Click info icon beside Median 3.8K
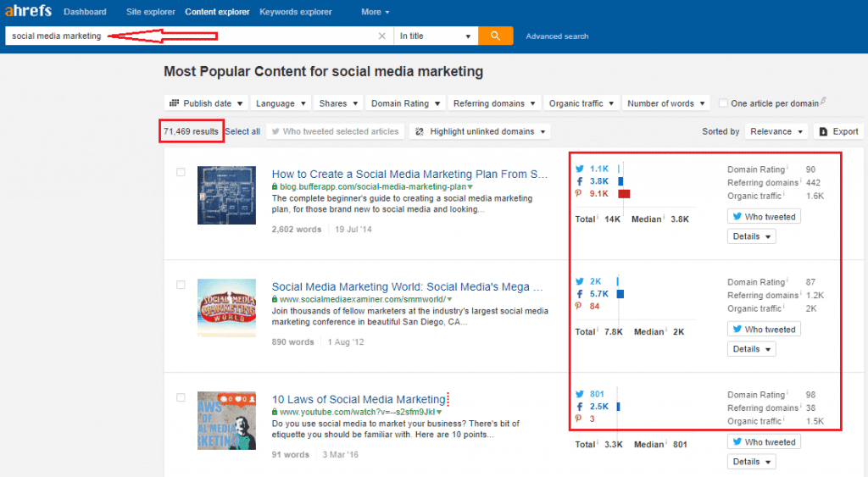 (664, 216)
